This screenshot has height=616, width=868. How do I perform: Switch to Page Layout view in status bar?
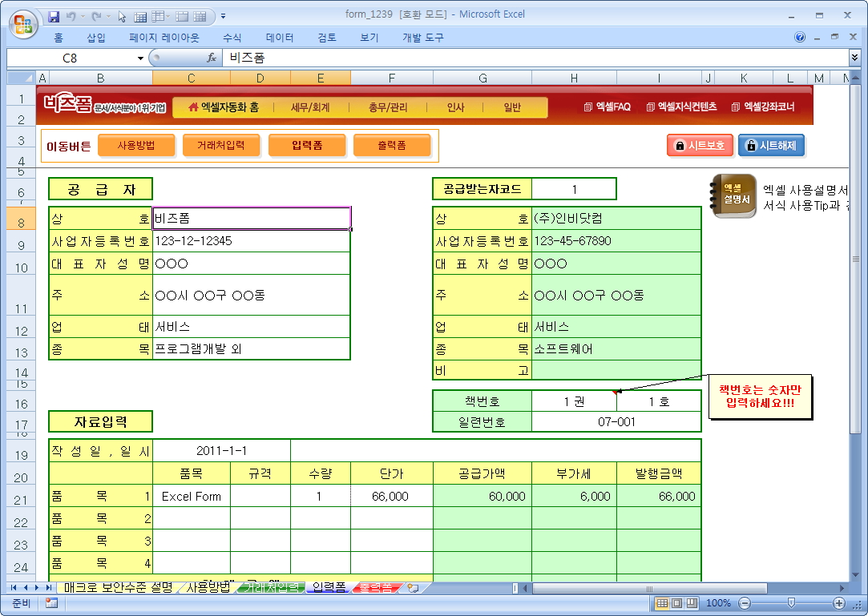click(x=676, y=603)
